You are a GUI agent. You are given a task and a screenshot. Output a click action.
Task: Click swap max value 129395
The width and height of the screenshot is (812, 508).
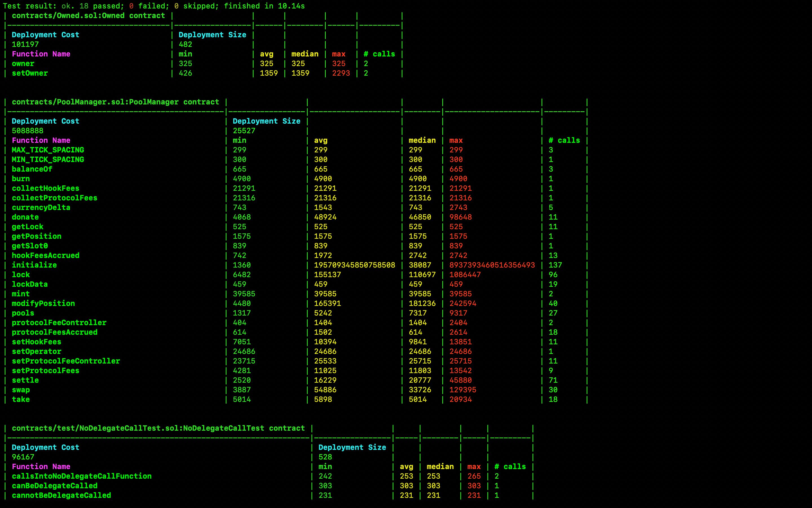coord(463,390)
